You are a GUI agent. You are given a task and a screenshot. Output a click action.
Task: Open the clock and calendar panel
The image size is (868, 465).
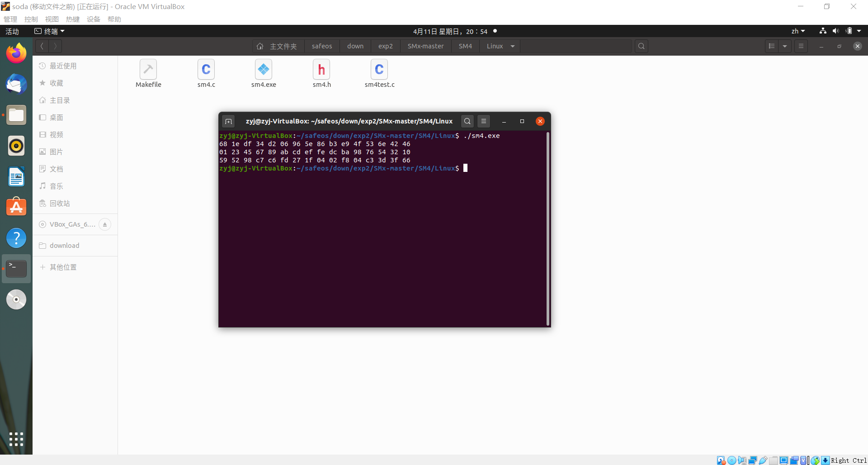(x=450, y=31)
